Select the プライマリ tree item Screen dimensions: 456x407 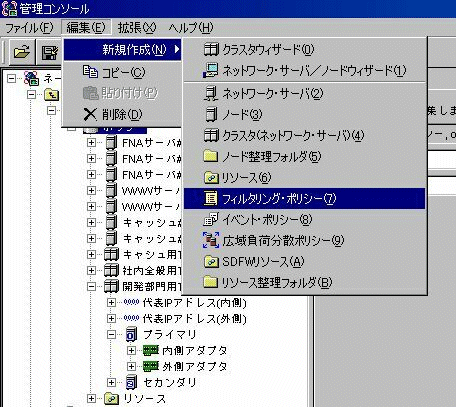(x=170, y=335)
